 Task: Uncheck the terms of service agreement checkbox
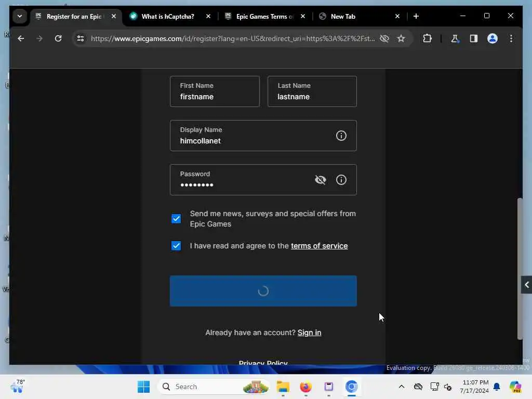point(176,246)
